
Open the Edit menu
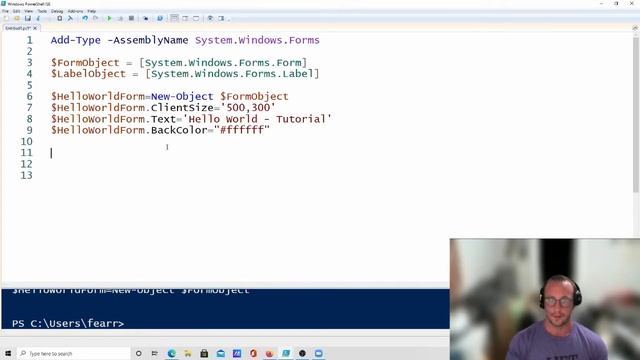16,11
